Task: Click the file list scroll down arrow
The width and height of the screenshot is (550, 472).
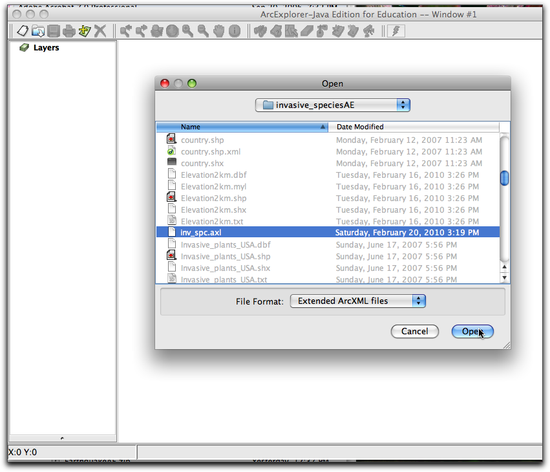Action: pyautogui.click(x=504, y=278)
